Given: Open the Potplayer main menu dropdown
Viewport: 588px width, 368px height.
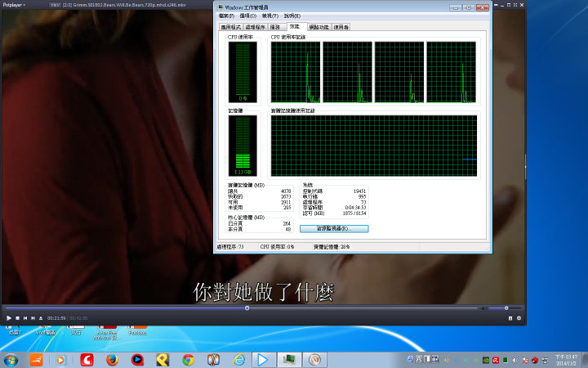Looking at the screenshot, I should pyautogui.click(x=14, y=5).
